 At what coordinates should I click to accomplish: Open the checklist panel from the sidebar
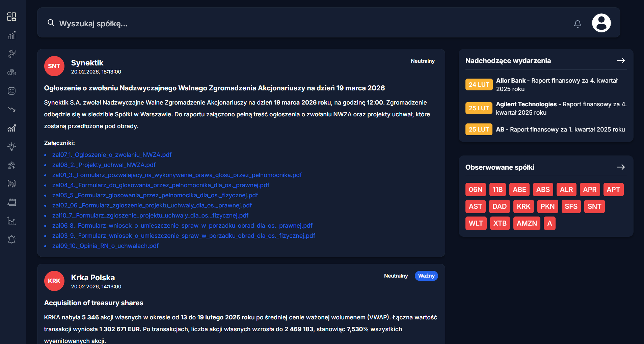pyautogui.click(x=11, y=91)
